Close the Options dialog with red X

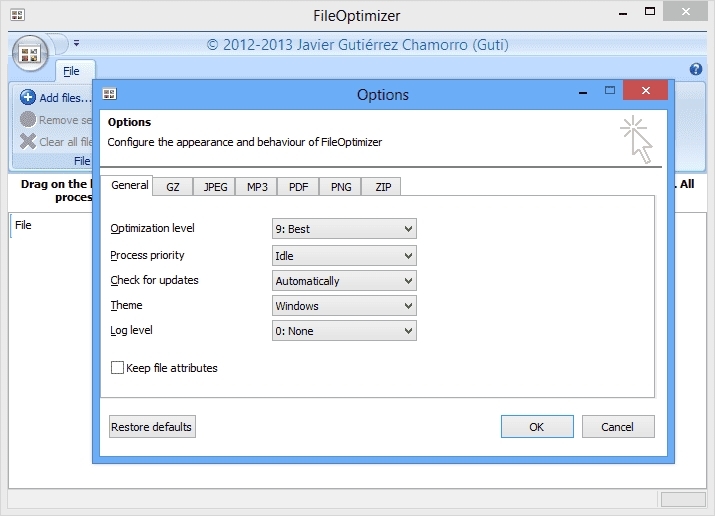(x=645, y=90)
